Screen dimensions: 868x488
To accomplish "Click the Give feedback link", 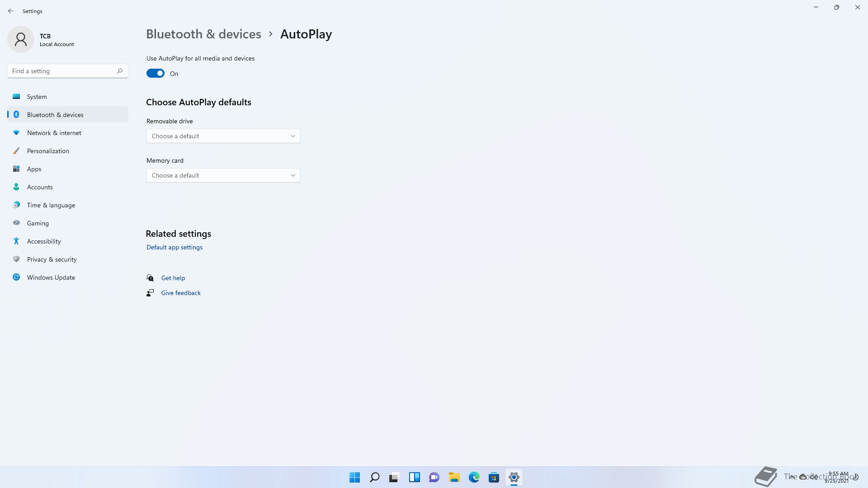I will click(180, 293).
